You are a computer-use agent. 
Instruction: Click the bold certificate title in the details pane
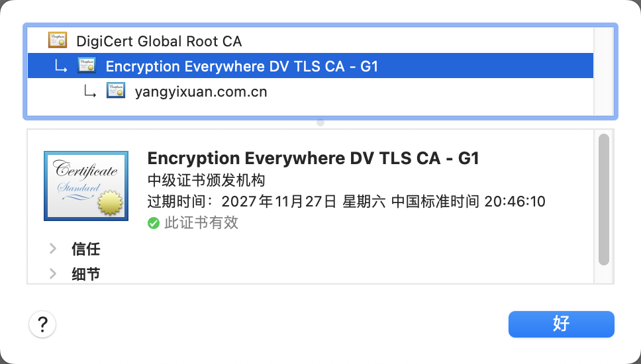(313, 158)
